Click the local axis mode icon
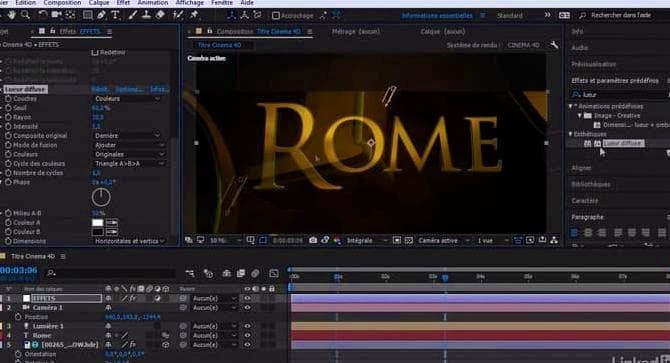670x363 pixels. point(232,15)
